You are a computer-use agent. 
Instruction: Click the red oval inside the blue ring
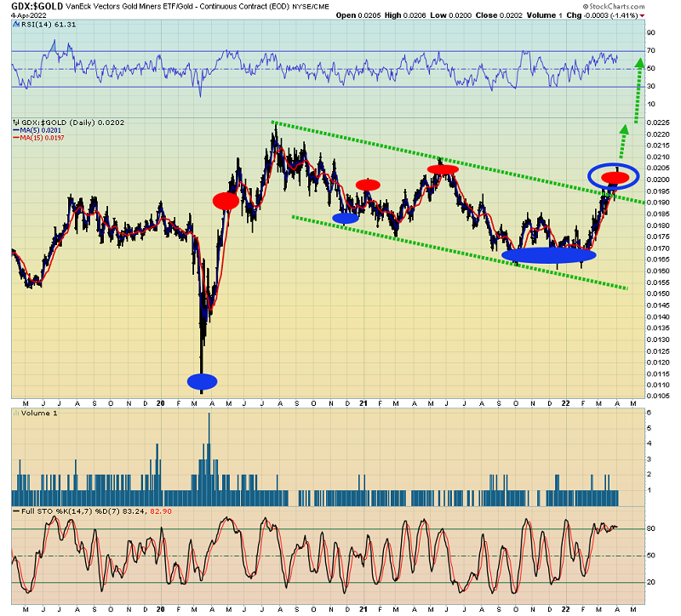click(x=615, y=177)
